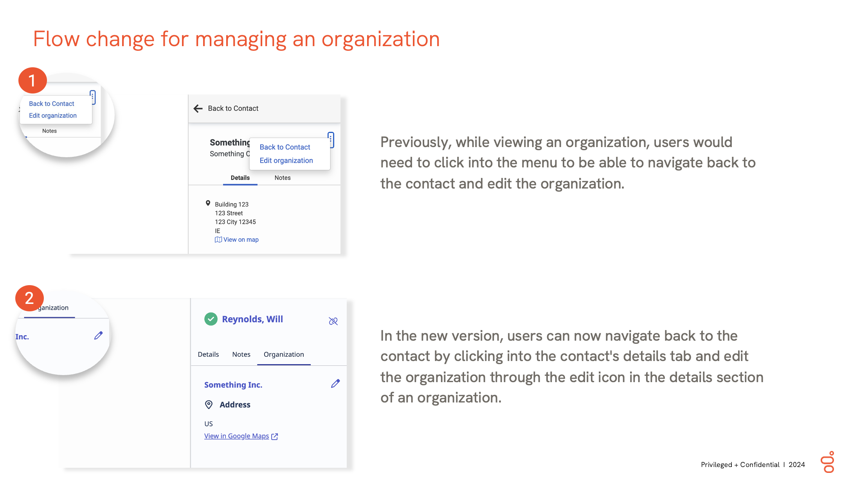Click the pencil edit icon beside Something Inc.
The image size is (868, 485).
pyautogui.click(x=335, y=384)
